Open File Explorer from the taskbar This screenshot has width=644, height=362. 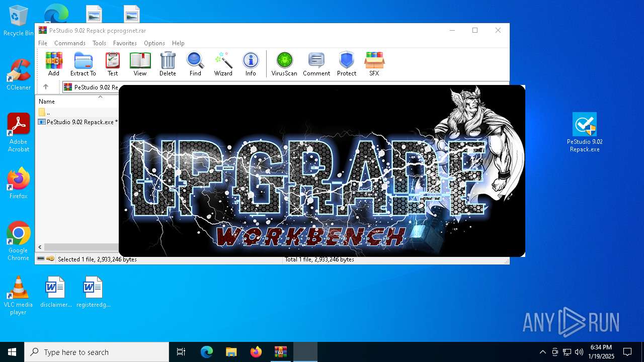click(231, 352)
